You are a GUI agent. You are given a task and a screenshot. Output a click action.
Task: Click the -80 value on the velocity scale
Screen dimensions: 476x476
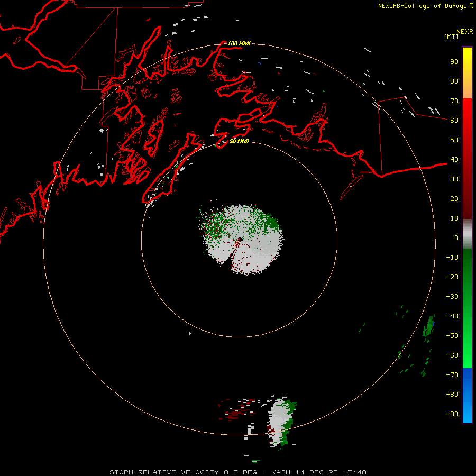[x=452, y=395]
